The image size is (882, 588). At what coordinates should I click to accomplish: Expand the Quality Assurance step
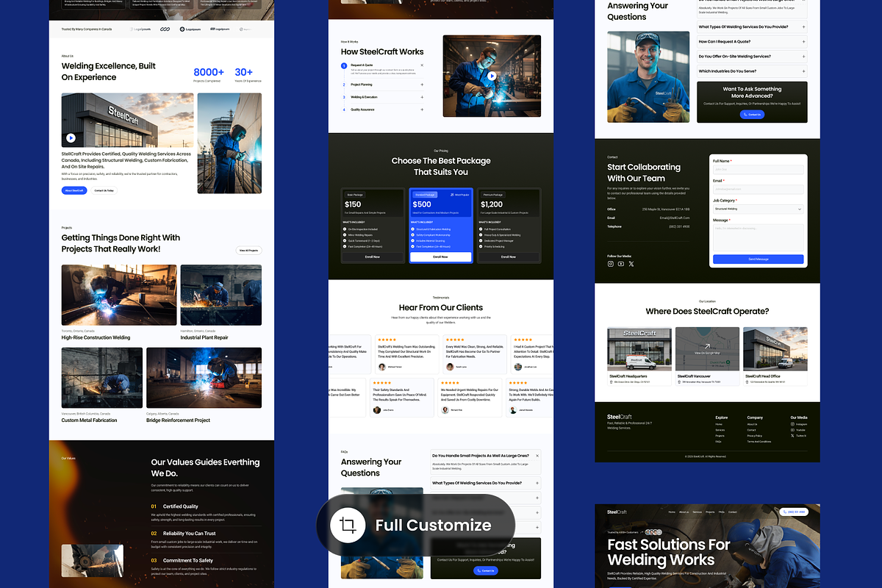click(x=422, y=110)
